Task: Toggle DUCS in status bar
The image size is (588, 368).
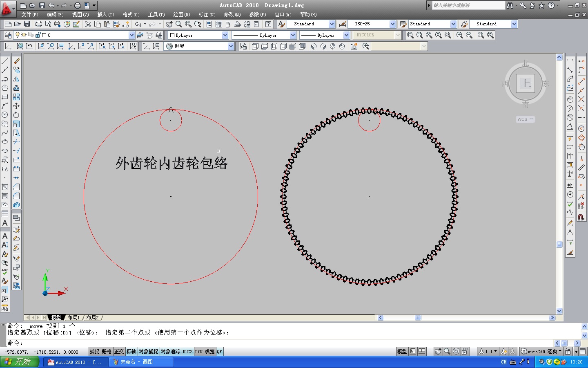Action: coord(187,352)
